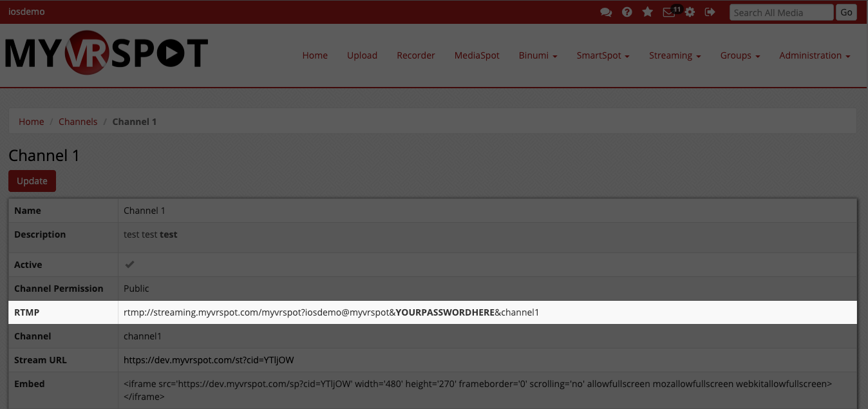Click the Description row label
Image resolution: width=868 pixels, height=409 pixels.
click(x=40, y=234)
